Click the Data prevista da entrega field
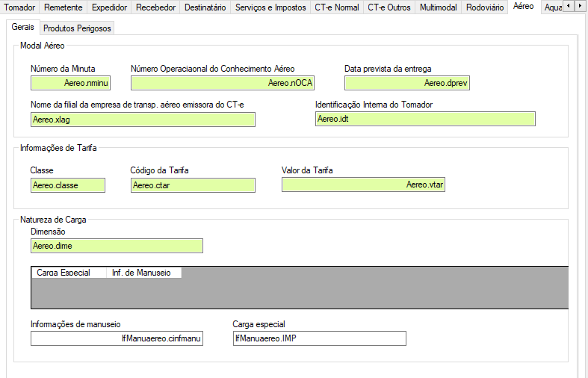588x378 pixels. click(x=407, y=83)
